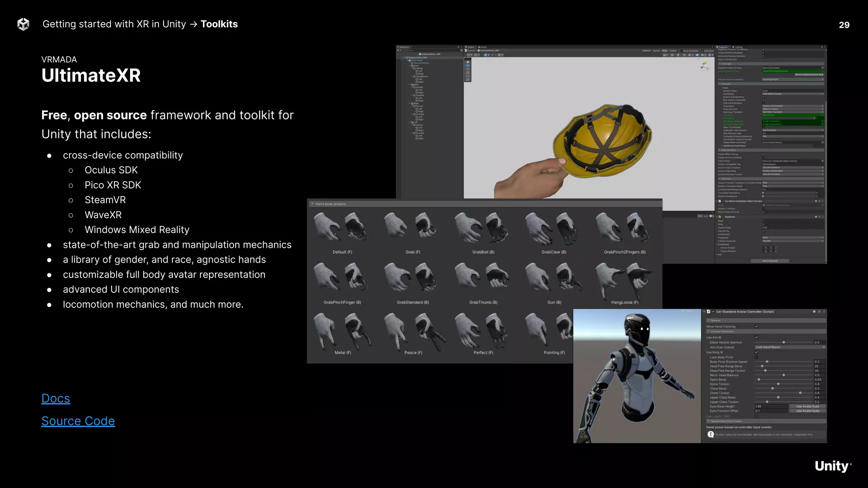
Task: Switch to the Hierarchy tab
Action: [x=403, y=47]
